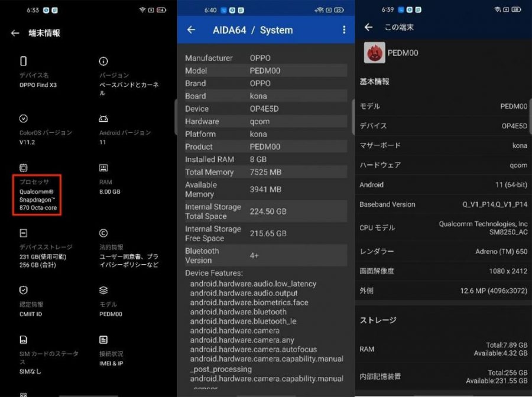Tap the AnTuTu PEDM00 device logo

click(374, 53)
